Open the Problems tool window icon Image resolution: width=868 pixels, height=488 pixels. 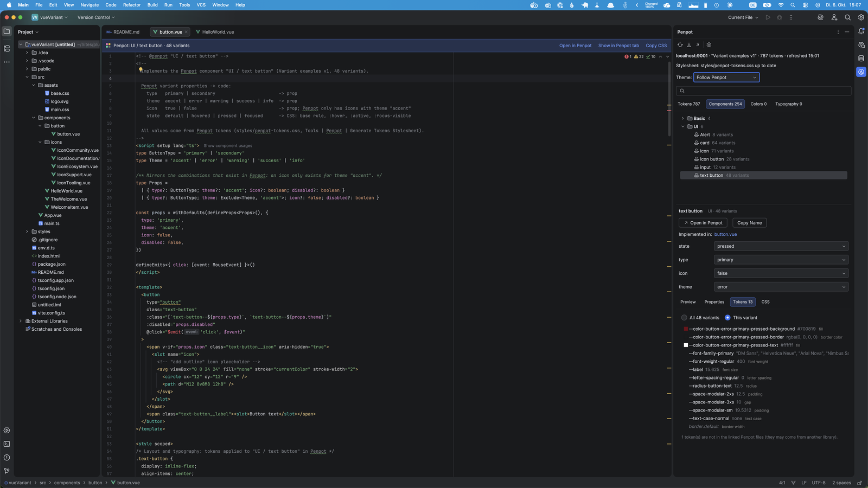[x=7, y=458]
